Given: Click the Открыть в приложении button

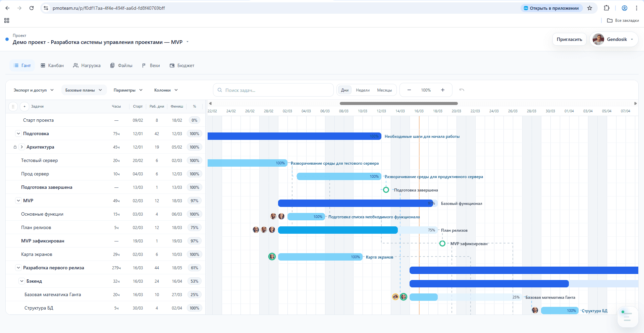Looking at the screenshot, I should click(x=551, y=8).
